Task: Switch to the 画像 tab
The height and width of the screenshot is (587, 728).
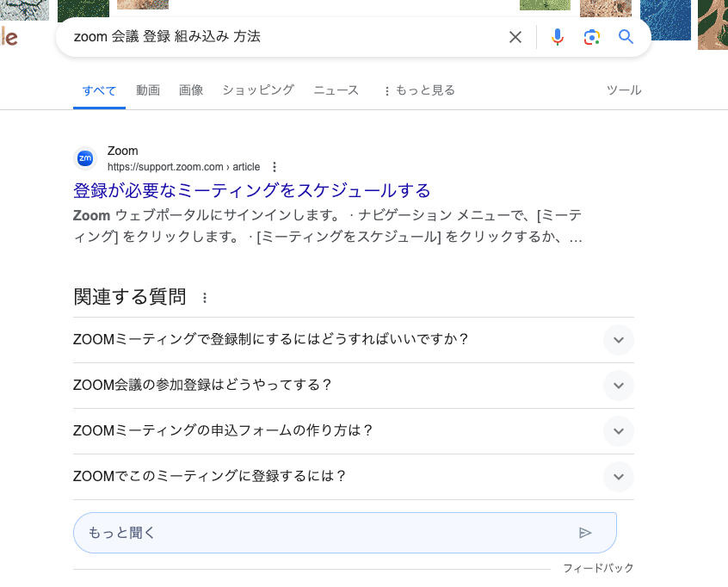Action: pyautogui.click(x=191, y=90)
